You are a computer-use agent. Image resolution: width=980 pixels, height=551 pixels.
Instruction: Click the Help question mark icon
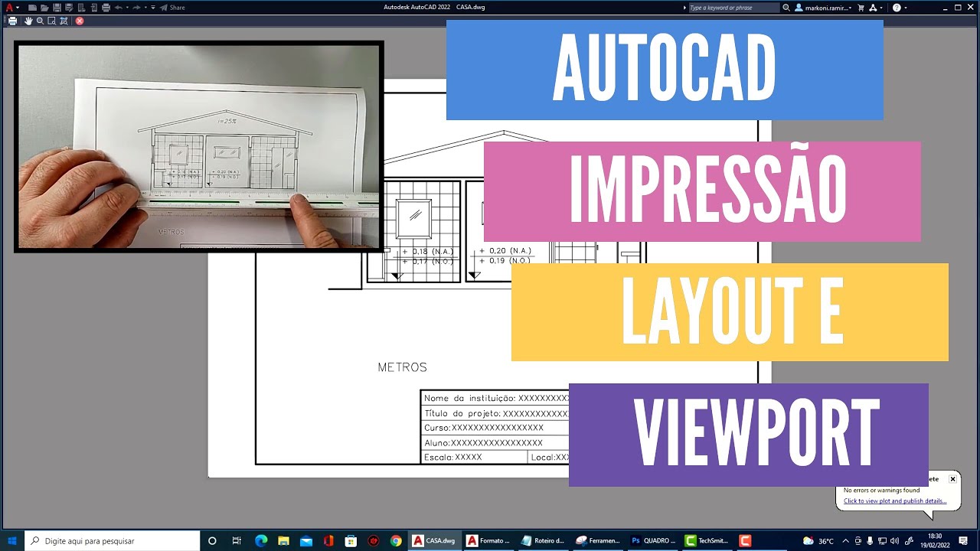click(x=897, y=8)
